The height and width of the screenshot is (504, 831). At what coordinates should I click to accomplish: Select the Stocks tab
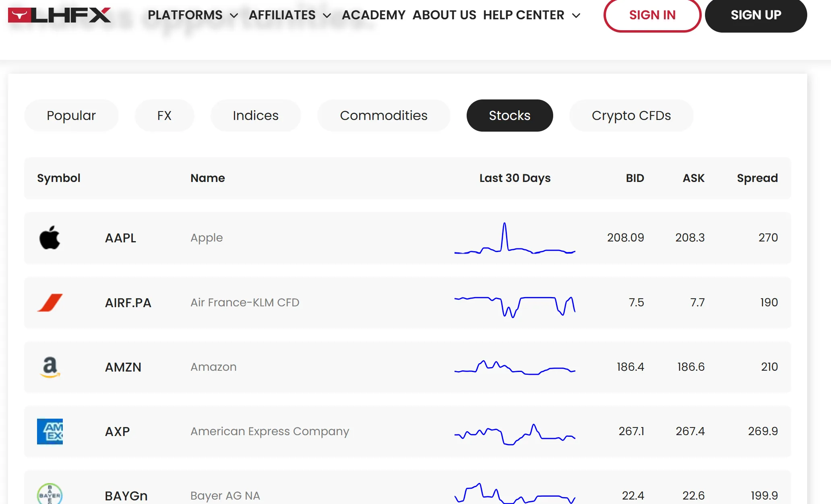click(510, 116)
